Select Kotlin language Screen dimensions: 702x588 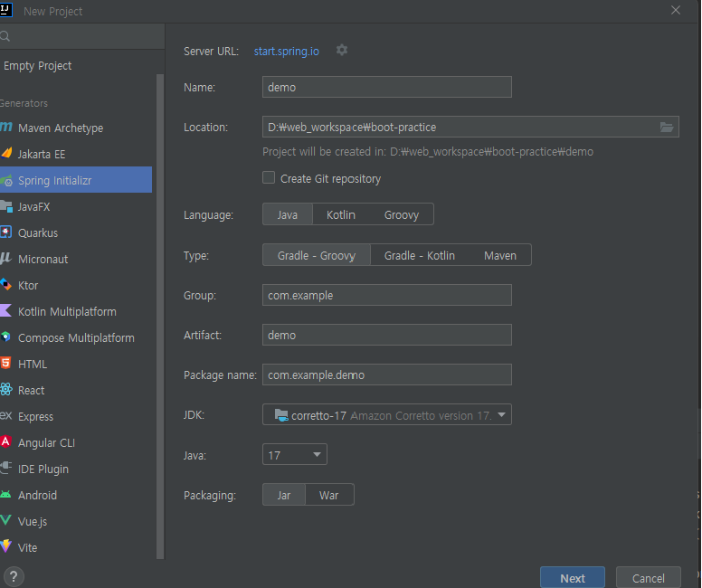pos(341,214)
